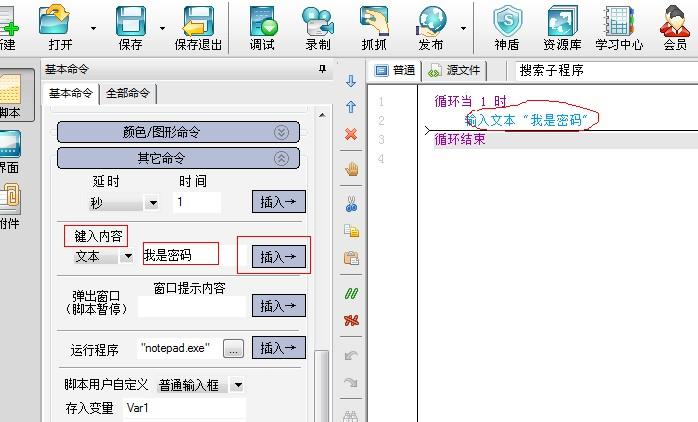Switch to the 源文件 source tab

pyautogui.click(x=454, y=70)
